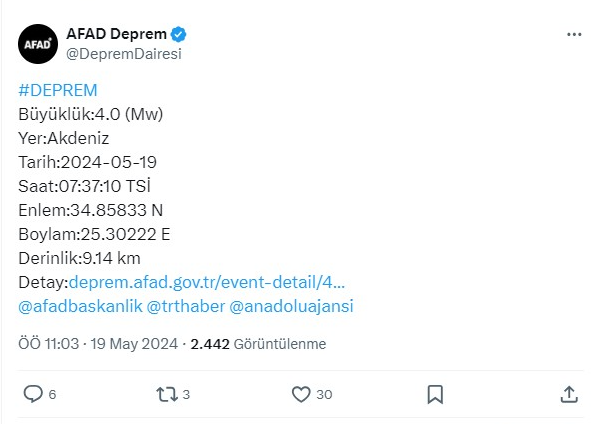Click the Büyüklük 4.0 (Mw) tweet text
The width and height of the screenshot is (600, 424).
tap(91, 114)
